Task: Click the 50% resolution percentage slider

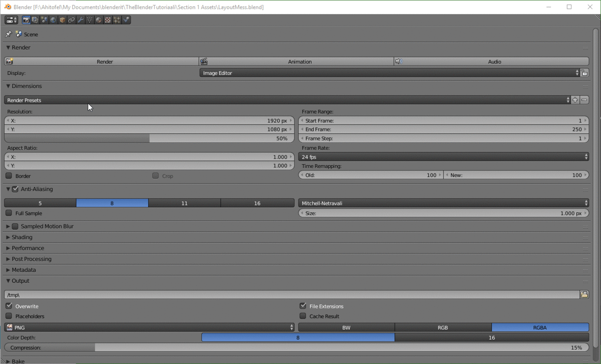Action: pos(149,138)
